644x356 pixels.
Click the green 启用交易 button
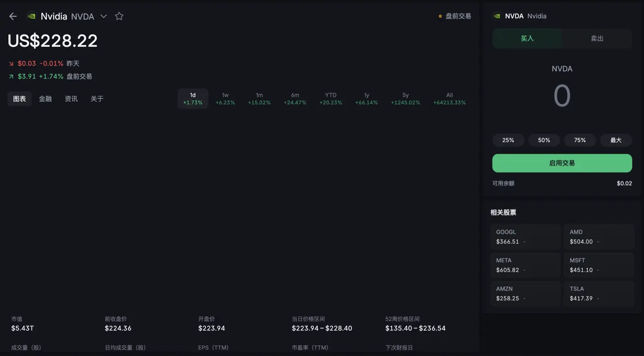pyautogui.click(x=562, y=163)
